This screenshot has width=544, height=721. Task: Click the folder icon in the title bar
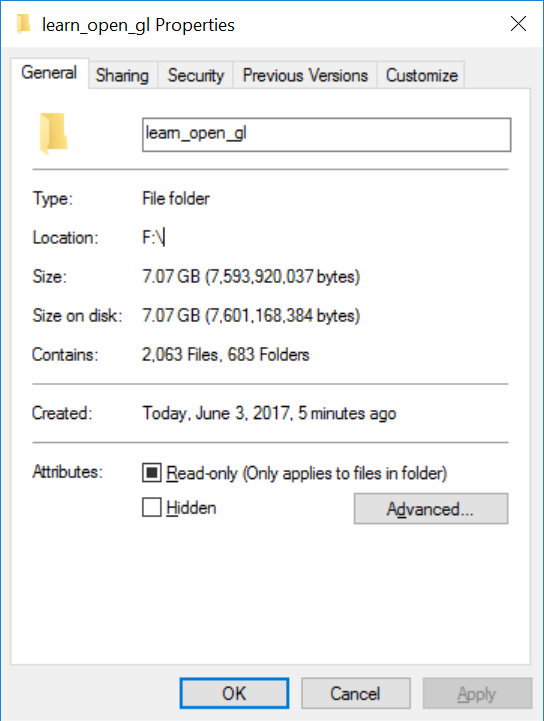point(23,24)
